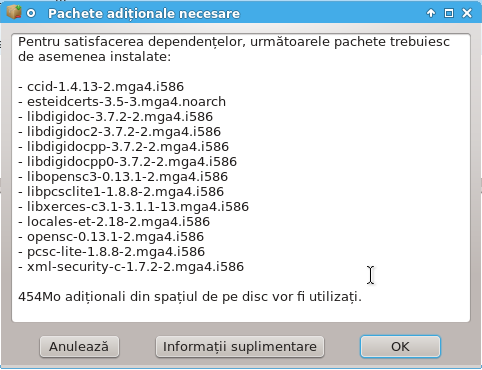The width and height of the screenshot is (482, 370).
Task: Confirm with the OK button
Action: (x=400, y=347)
